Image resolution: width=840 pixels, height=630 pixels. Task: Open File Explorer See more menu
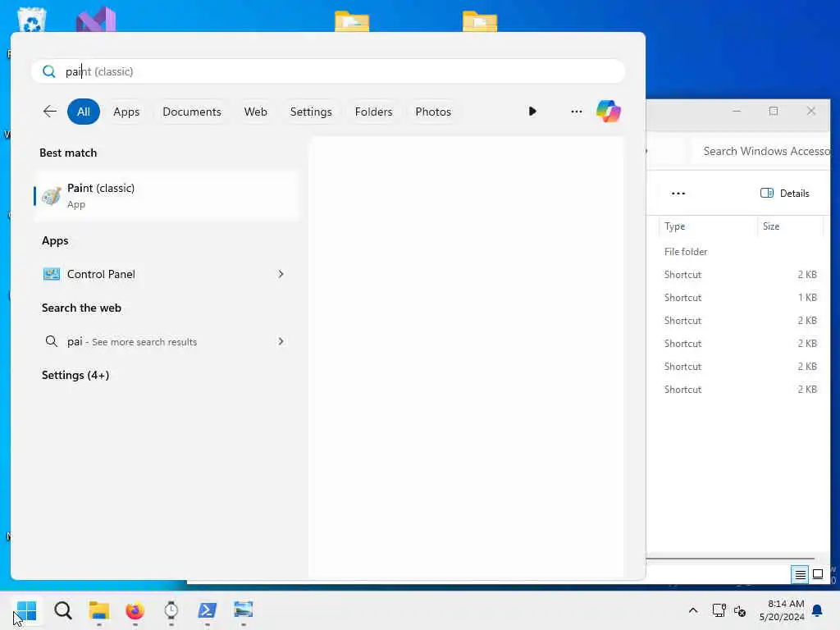click(678, 194)
